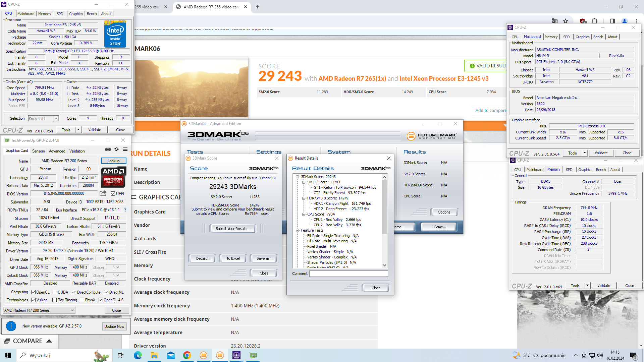Collapse the Feature Tests tree node
Viewport: 644px width, 362px height.
coord(297,230)
